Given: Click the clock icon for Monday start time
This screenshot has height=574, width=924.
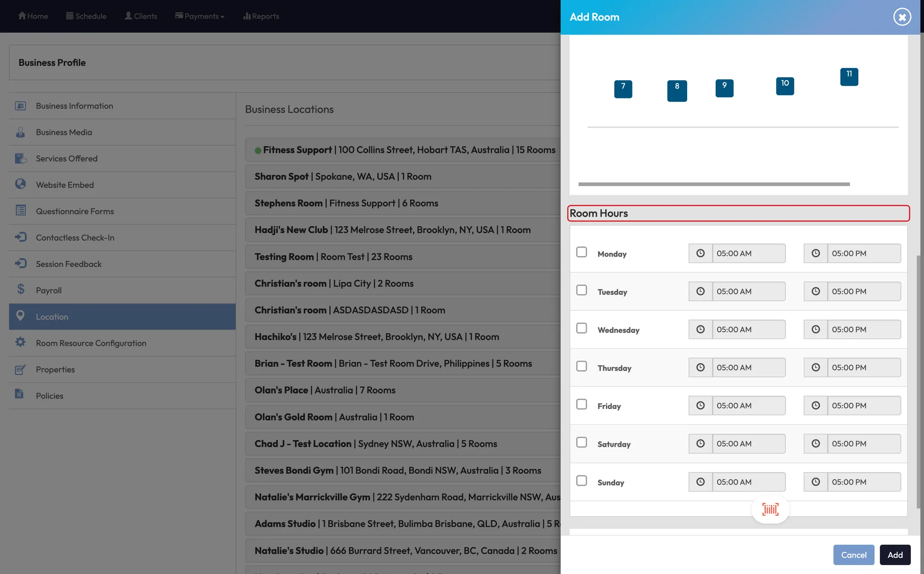Looking at the screenshot, I should tap(700, 253).
